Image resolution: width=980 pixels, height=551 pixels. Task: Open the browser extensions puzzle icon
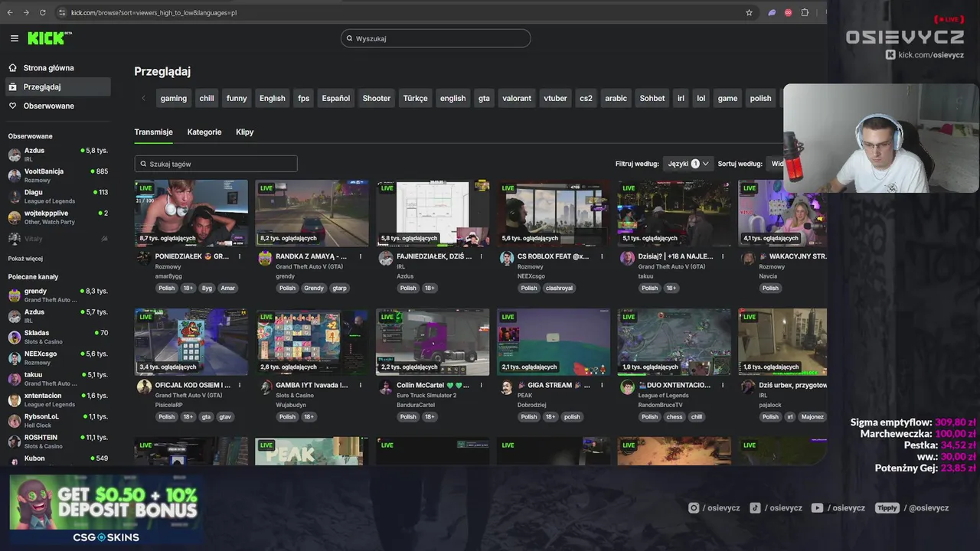coord(805,12)
